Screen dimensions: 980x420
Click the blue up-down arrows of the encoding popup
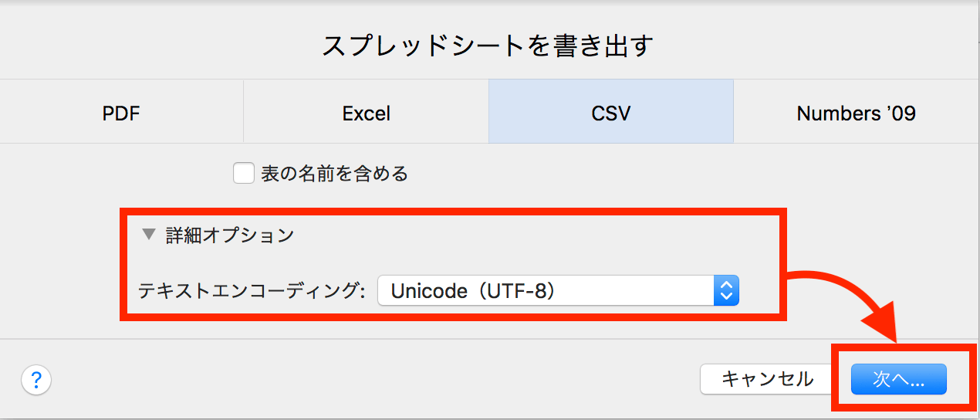coord(725,290)
